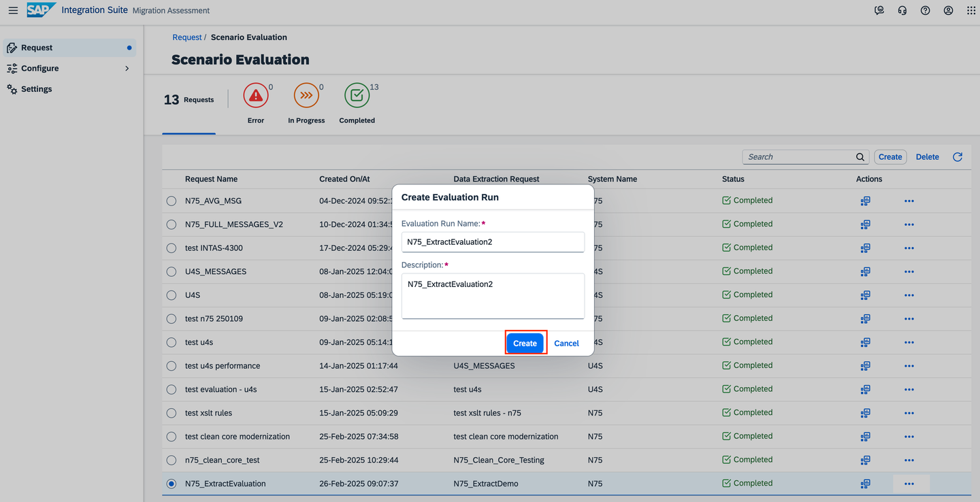Open more actions menu for test u4s
This screenshot has width=980, height=502.
coord(909,342)
